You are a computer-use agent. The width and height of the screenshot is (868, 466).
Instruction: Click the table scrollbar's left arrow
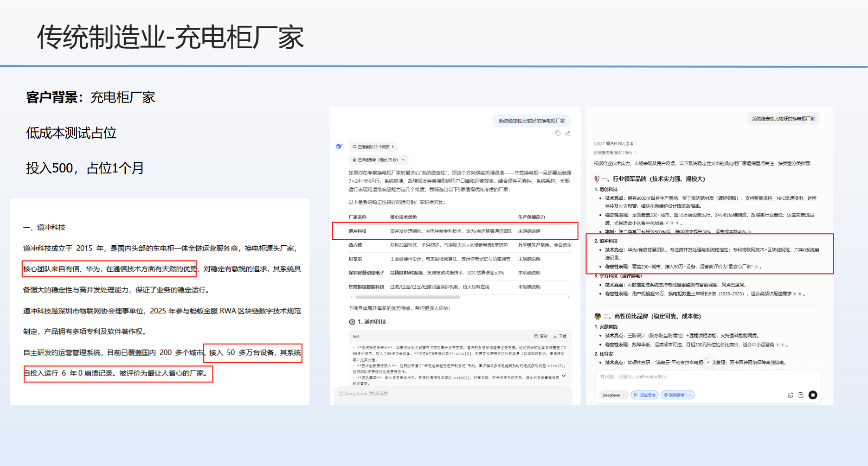[x=351, y=297]
